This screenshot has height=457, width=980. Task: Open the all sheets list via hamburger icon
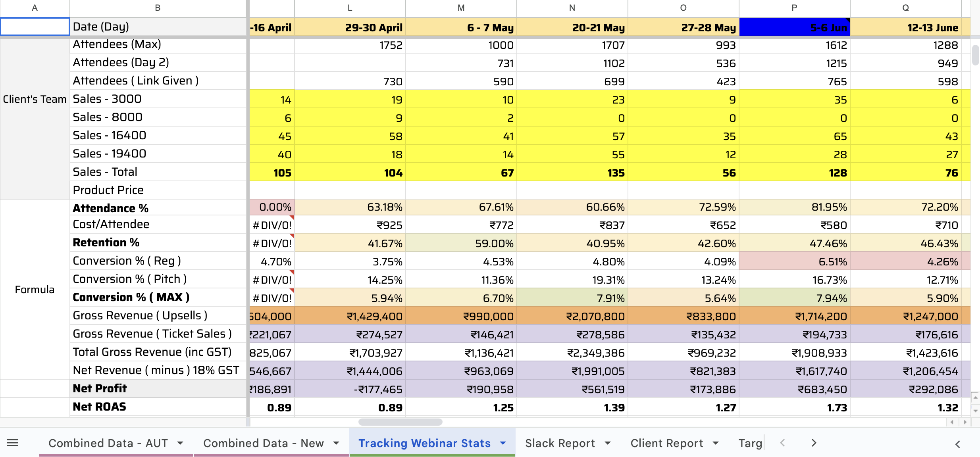(x=13, y=443)
